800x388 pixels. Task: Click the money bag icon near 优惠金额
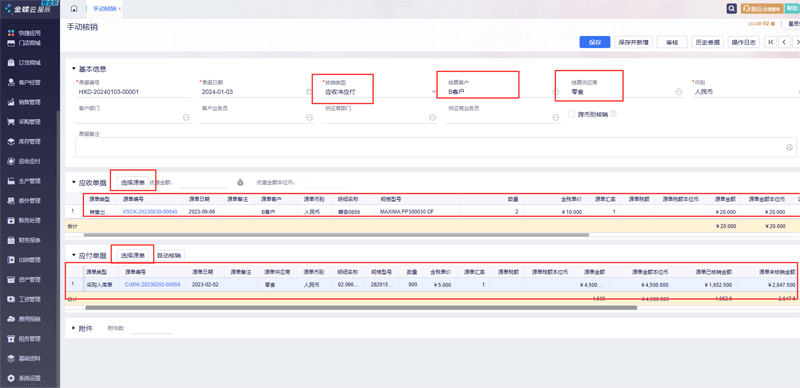(x=240, y=182)
